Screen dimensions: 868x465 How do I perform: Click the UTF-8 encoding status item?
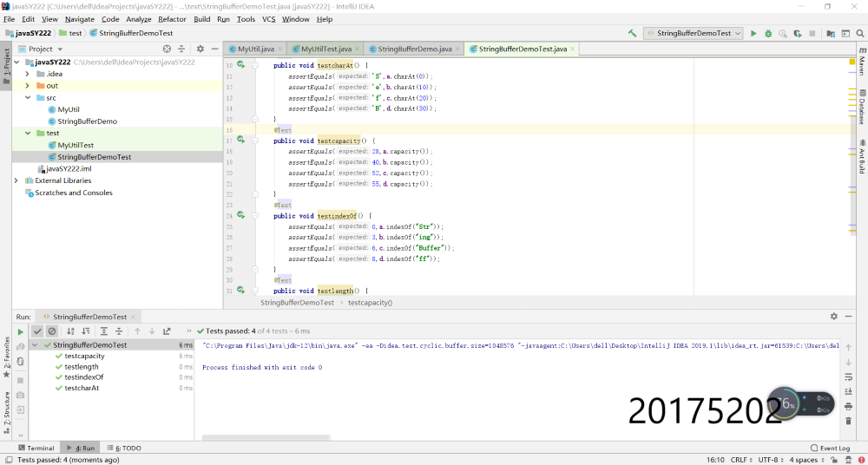click(x=771, y=460)
